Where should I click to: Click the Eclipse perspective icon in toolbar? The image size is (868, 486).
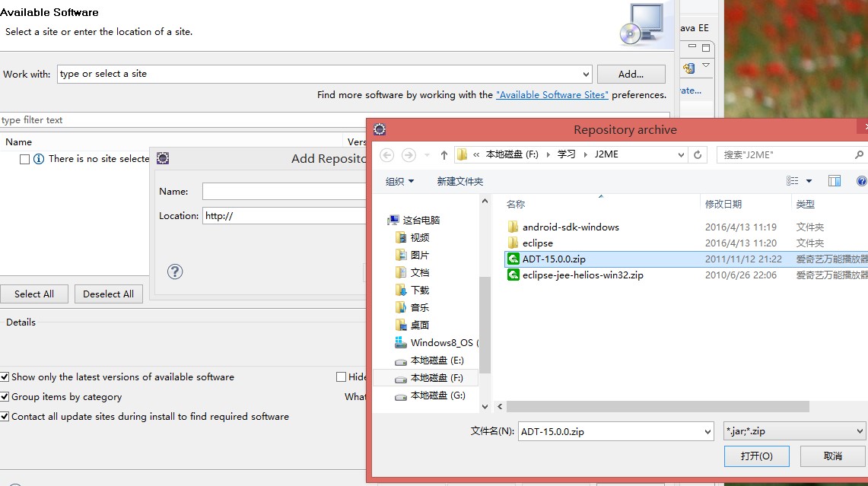coord(688,68)
